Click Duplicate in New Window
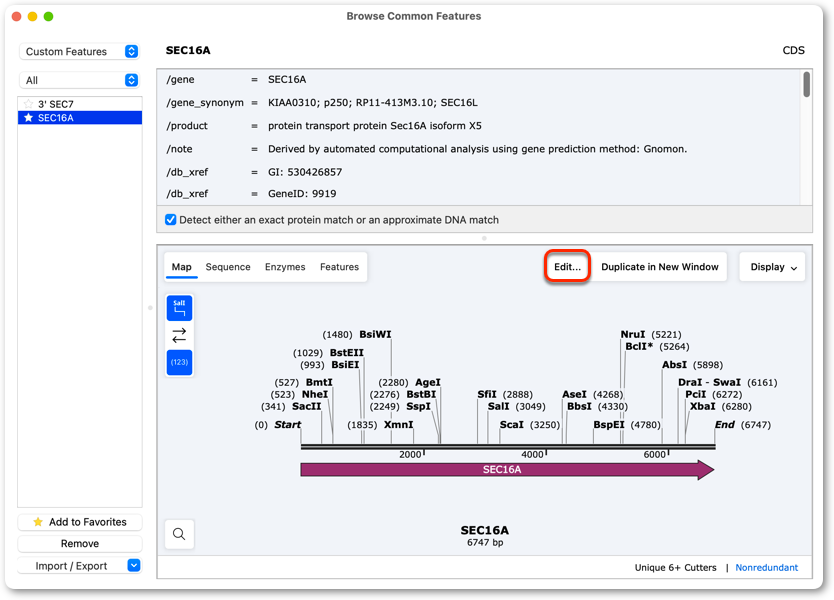Viewport: 834px width, 600px height. [x=660, y=267]
